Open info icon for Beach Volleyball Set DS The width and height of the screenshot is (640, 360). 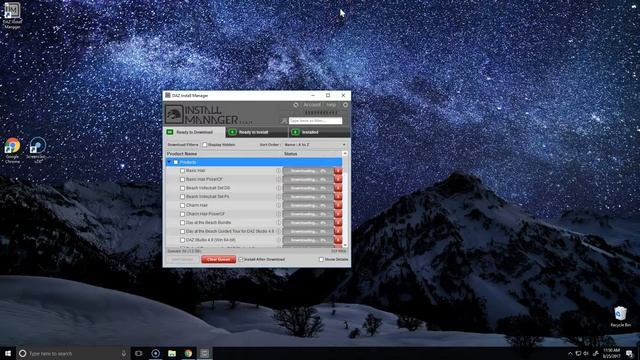(279, 188)
